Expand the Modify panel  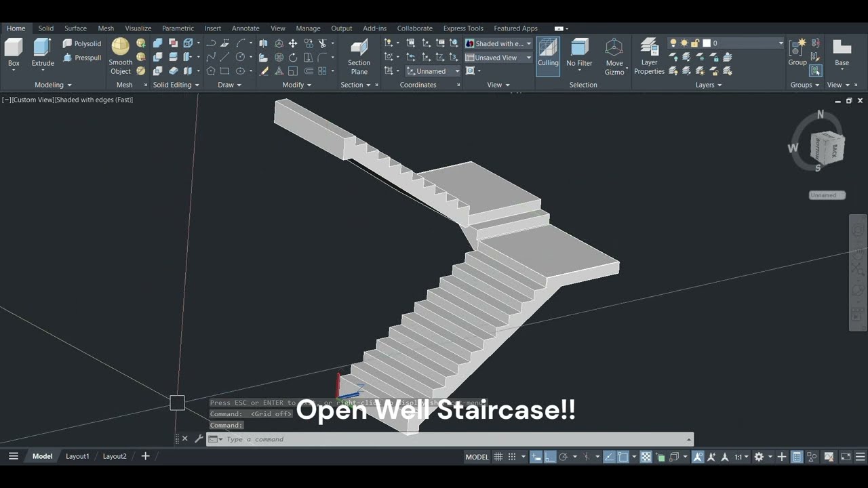[x=297, y=85]
